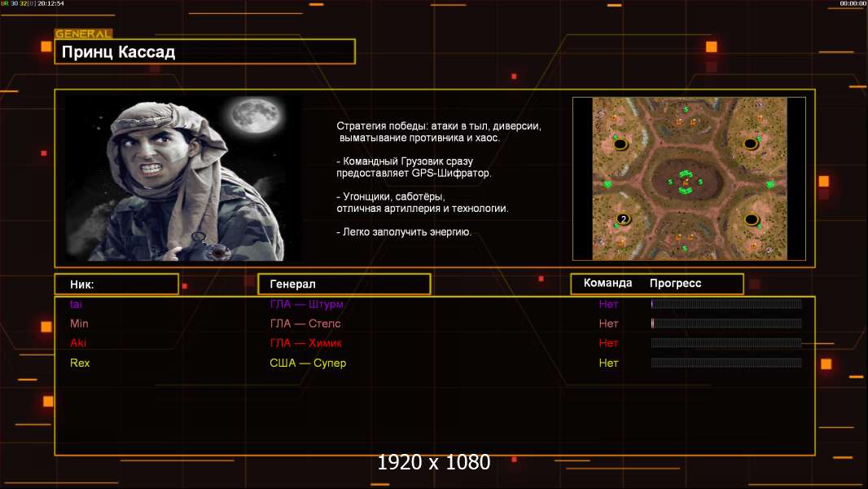Click tai's loading progress bar
The height and width of the screenshot is (489, 868).
[x=726, y=303]
